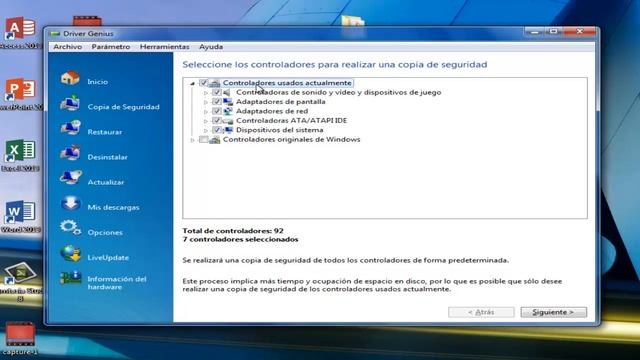The width and height of the screenshot is (640, 360).
Task: Click the Adaptadores de pantalla monitor icon
Action: (228, 102)
